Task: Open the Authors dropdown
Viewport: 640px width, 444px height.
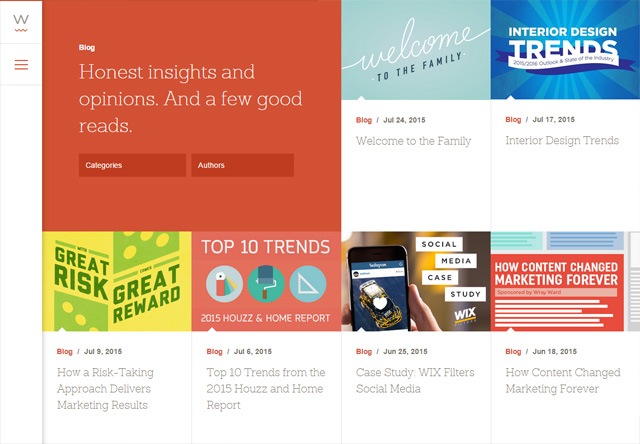Action: [x=242, y=165]
